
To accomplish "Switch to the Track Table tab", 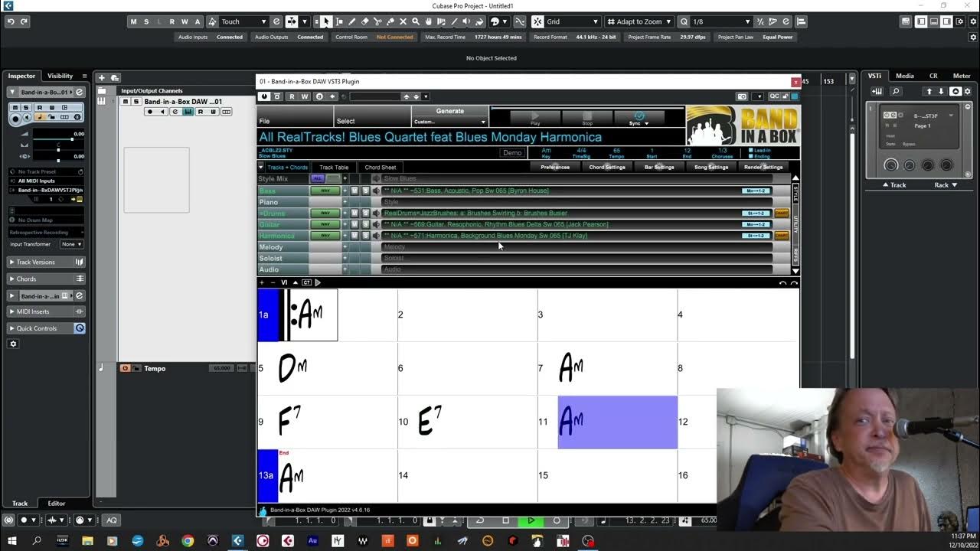I will pos(334,167).
